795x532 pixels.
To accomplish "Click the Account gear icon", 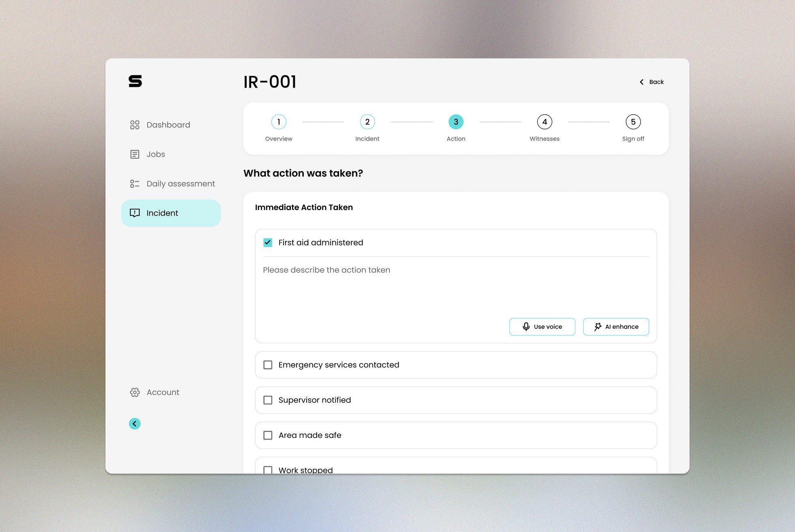I will pyautogui.click(x=135, y=392).
